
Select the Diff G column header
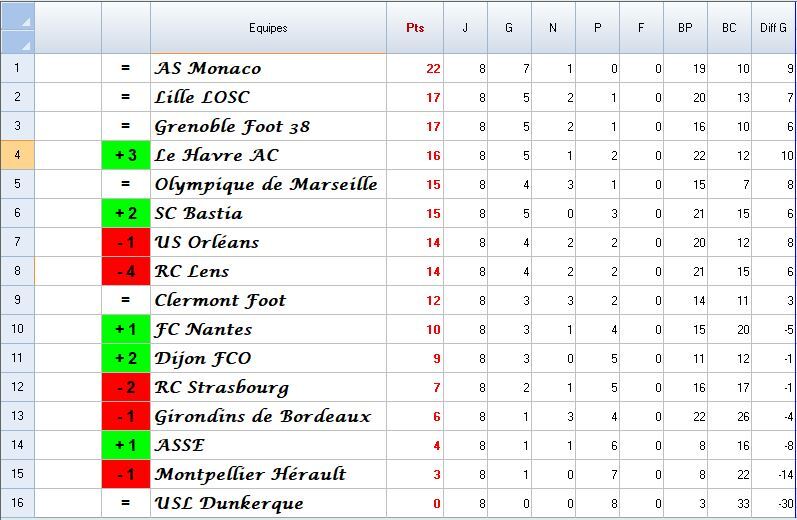pos(773,28)
